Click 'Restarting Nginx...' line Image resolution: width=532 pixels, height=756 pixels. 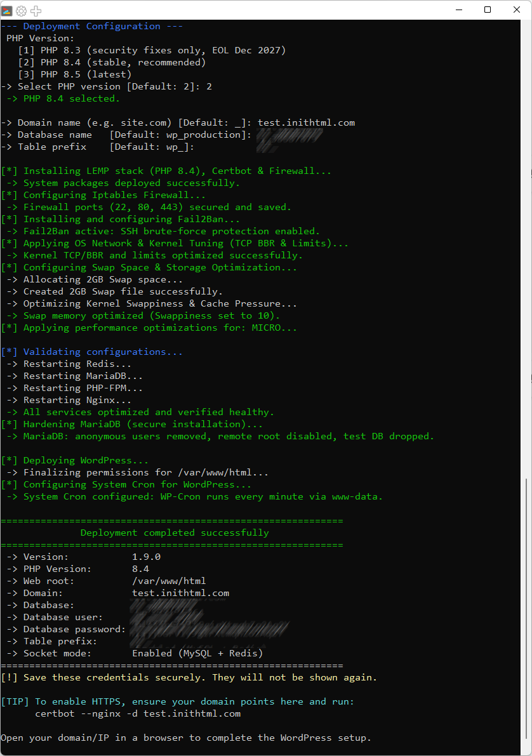69,400
